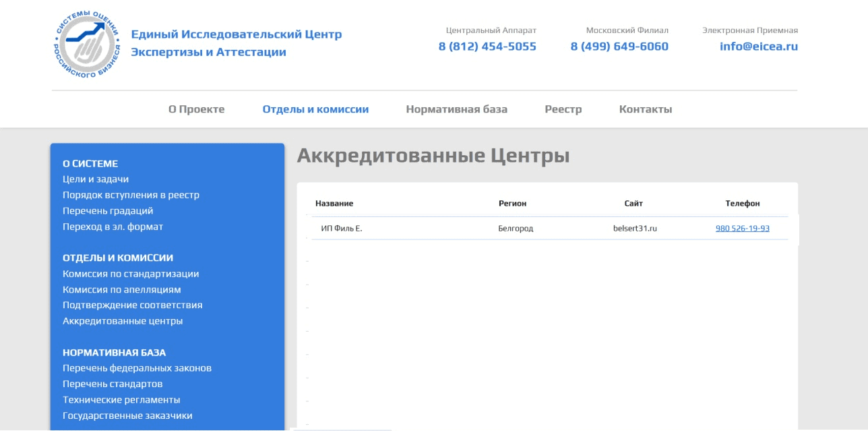
Task: Open the Государственные заказчики sidebar link
Action: [127, 415]
